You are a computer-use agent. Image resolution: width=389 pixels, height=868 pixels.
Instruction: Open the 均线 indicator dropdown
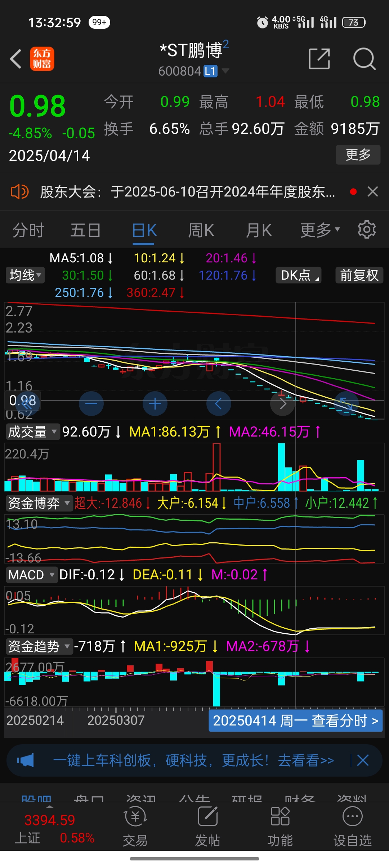pos(25,275)
